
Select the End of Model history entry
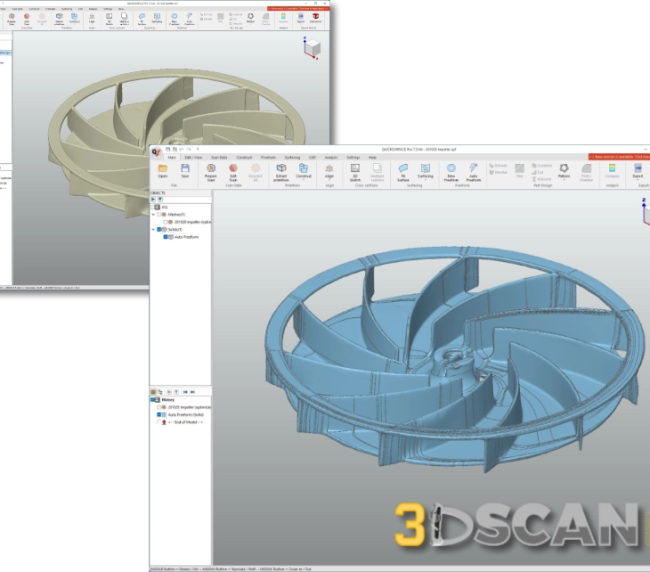point(180,422)
